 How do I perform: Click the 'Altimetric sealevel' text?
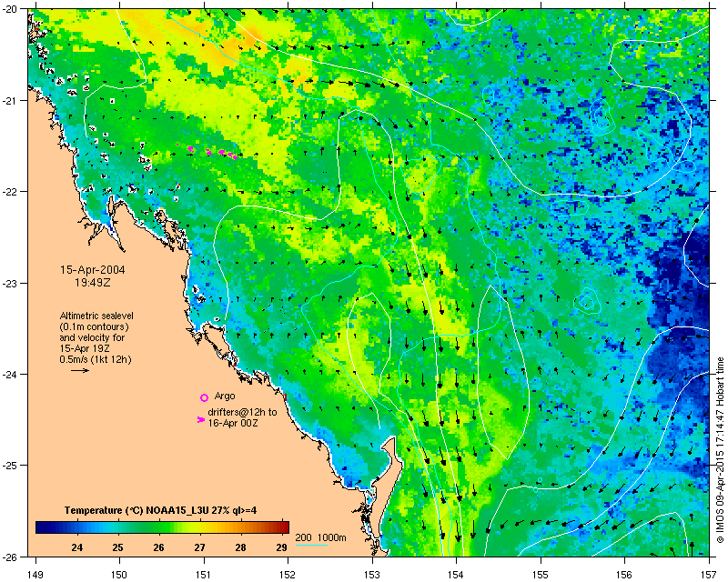(96, 316)
